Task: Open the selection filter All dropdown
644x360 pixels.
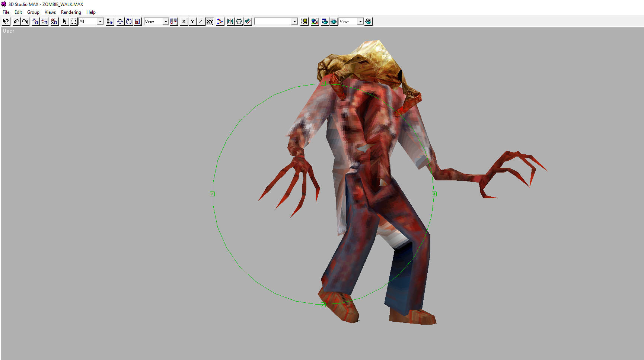Action: pyautogui.click(x=101, y=21)
